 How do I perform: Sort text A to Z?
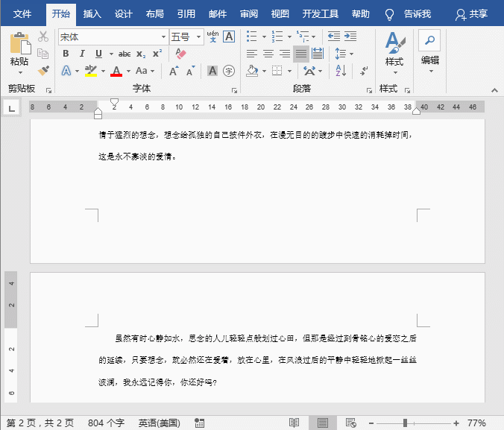click(x=341, y=71)
